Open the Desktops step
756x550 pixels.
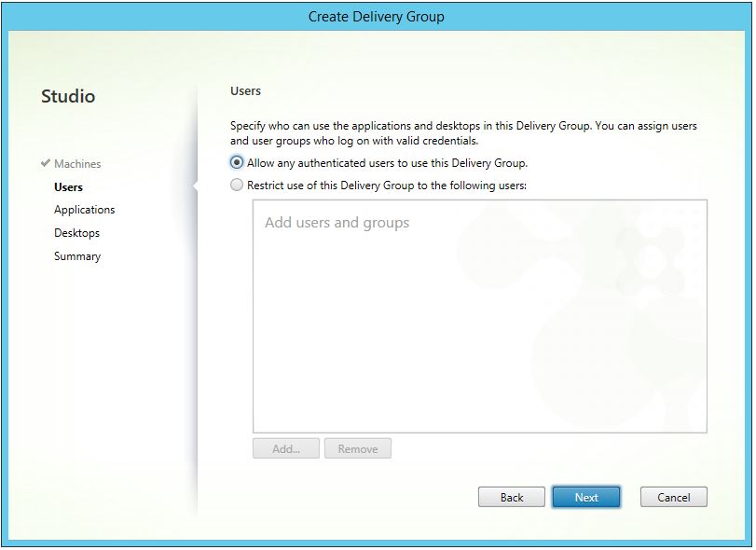point(76,232)
